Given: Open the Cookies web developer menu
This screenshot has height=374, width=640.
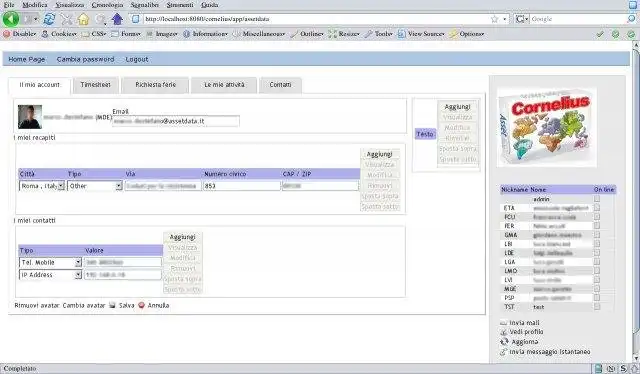Looking at the screenshot, I should point(60,34).
